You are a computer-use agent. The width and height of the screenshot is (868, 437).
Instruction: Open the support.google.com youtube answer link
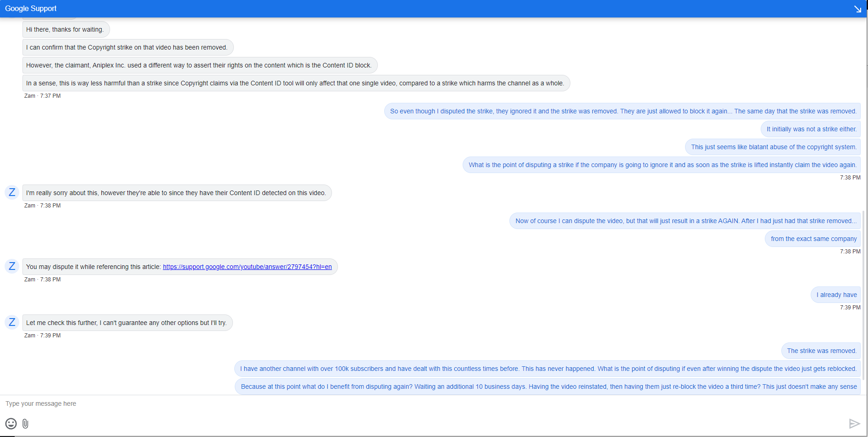(247, 267)
